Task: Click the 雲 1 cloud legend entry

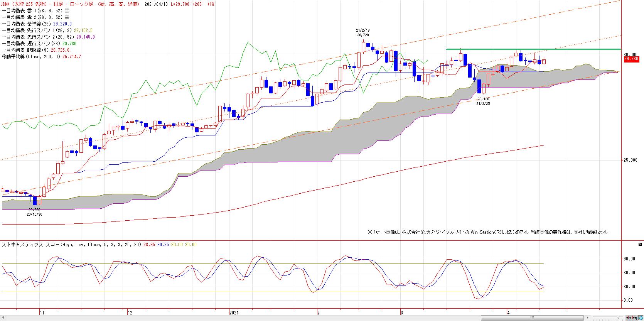Action: [x=35, y=11]
